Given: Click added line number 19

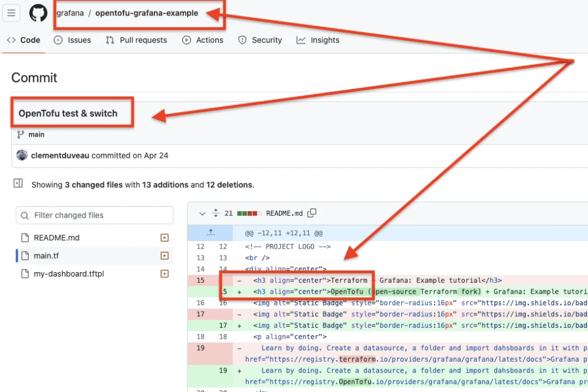Looking at the screenshot, I should (223, 370).
